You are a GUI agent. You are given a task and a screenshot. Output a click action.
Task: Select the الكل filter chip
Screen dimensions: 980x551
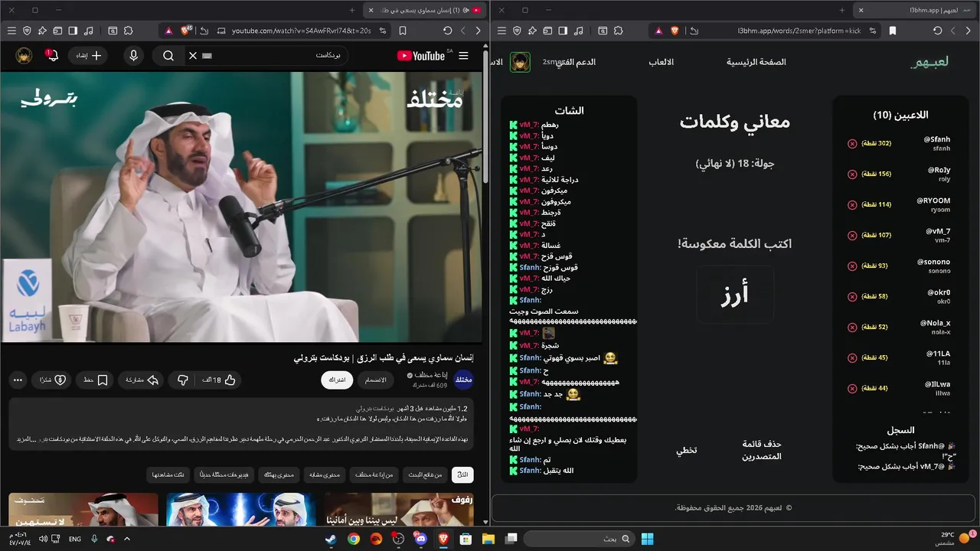(462, 475)
